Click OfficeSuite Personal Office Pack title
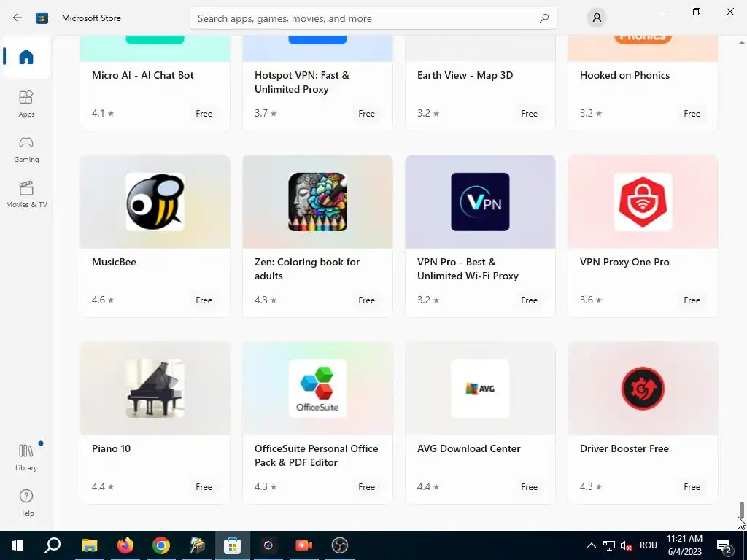 (x=317, y=455)
